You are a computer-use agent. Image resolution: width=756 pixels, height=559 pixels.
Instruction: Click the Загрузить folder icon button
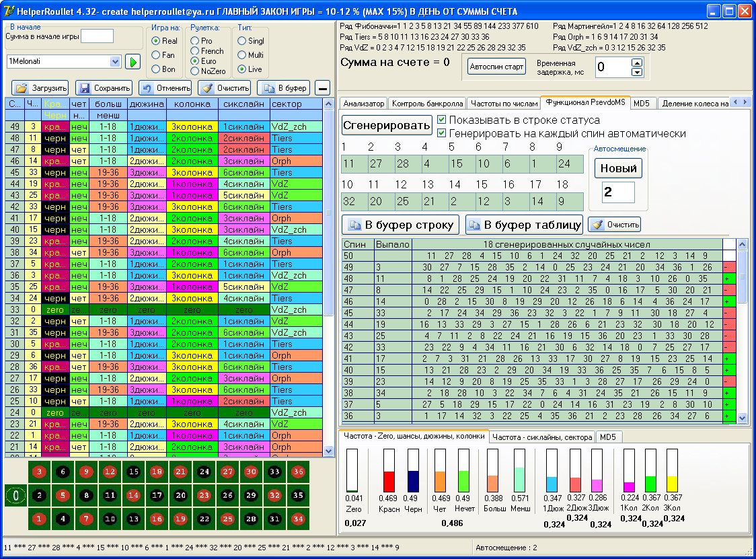tap(40, 88)
